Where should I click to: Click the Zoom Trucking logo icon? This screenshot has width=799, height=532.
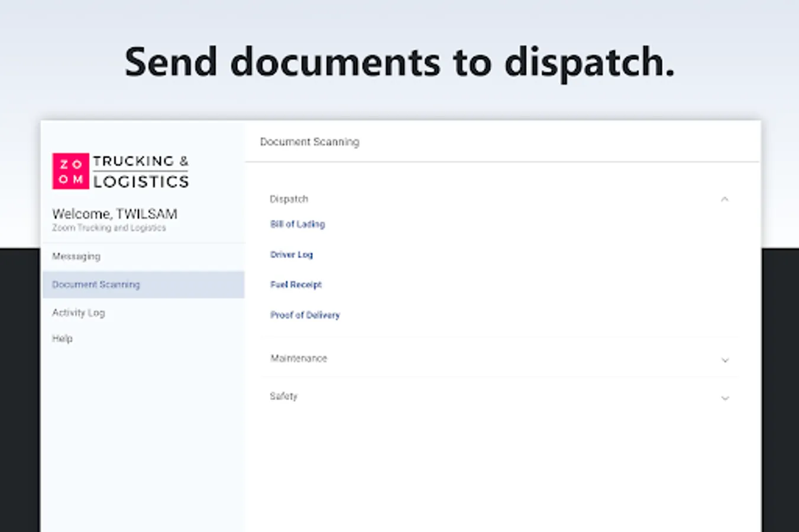tap(71, 171)
